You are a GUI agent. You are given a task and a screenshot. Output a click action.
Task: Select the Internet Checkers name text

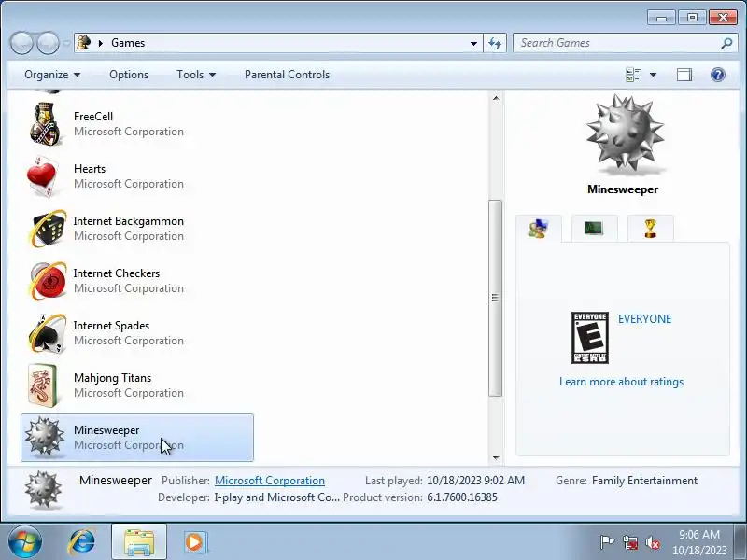(x=116, y=273)
